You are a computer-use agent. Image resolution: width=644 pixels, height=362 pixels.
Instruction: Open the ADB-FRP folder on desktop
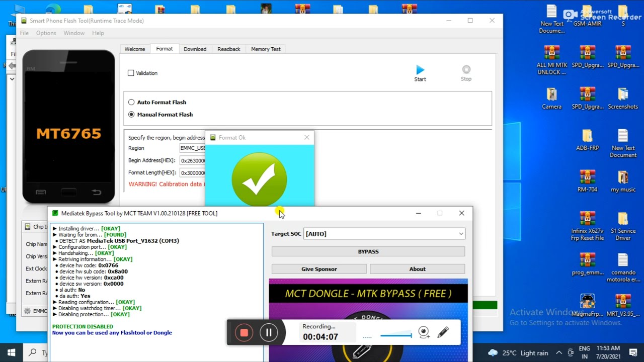[x=587, y=140]
